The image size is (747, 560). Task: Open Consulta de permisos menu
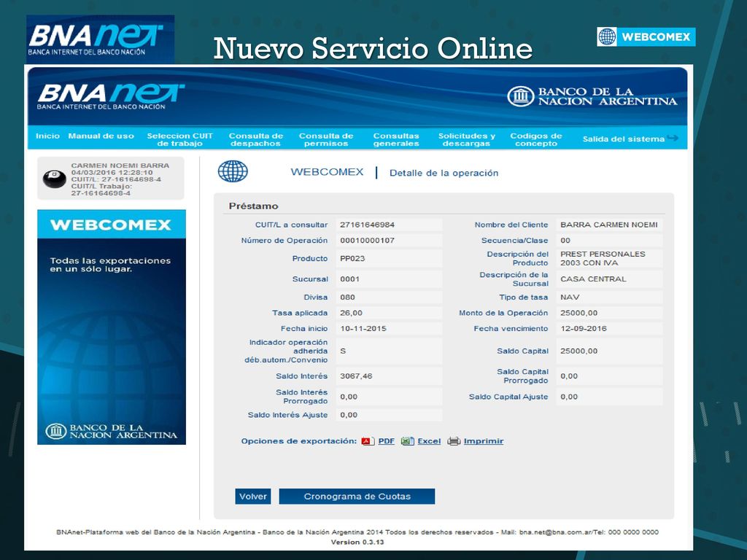click(x=326, y=139)
